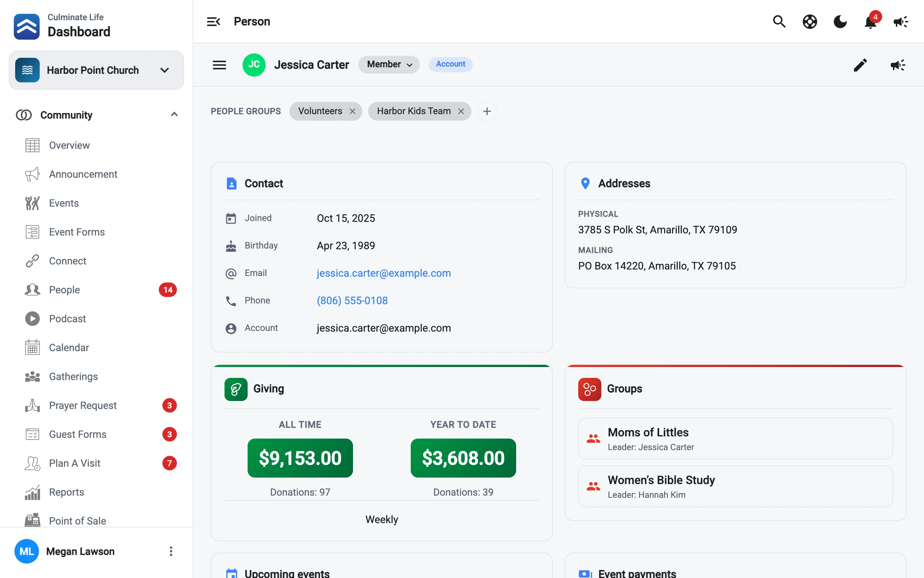Open Events in sidebar
Screen dimensions: 924x578
click(96, 203)
